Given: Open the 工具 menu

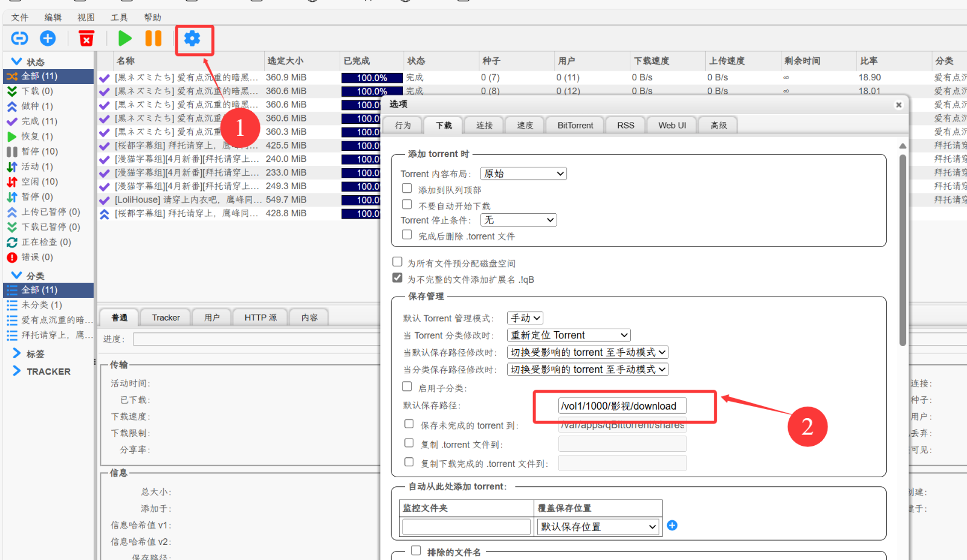Looking at the screenshot, I should (119, 17).
